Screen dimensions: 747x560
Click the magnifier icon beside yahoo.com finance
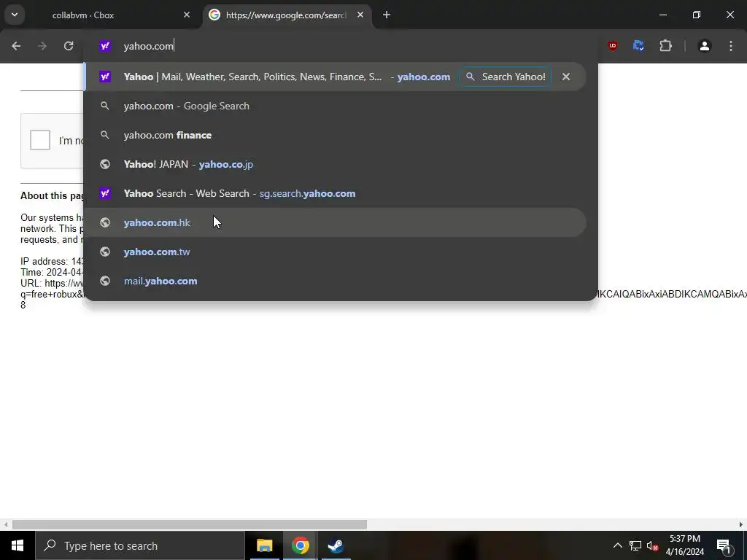click(x=105, y=135)
